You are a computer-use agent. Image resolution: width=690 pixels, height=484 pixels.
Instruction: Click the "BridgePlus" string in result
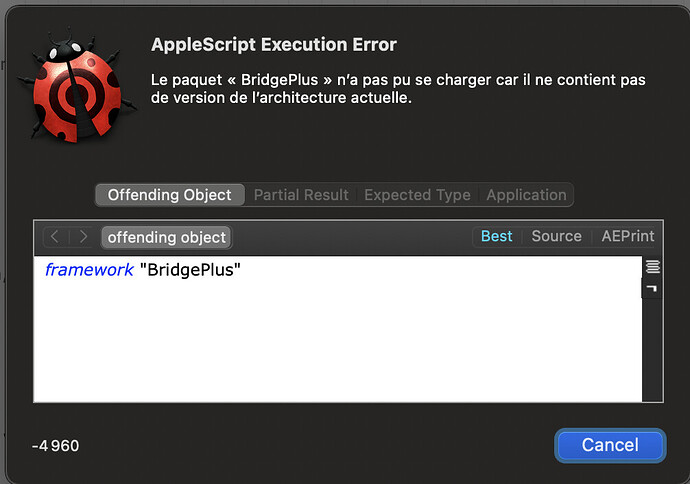click(x=190, y=270)
